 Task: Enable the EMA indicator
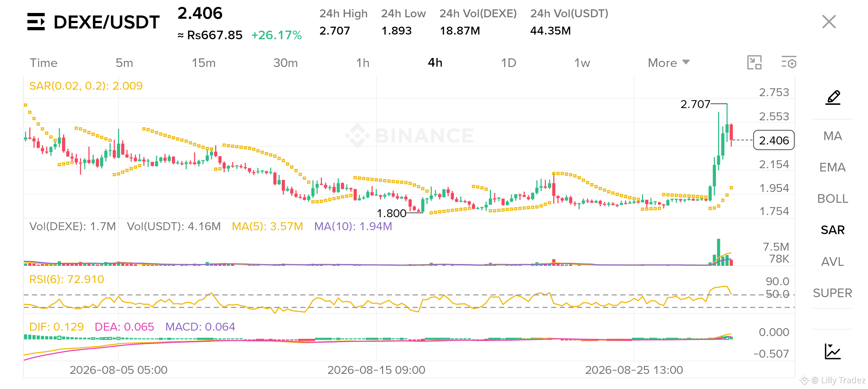833,167
